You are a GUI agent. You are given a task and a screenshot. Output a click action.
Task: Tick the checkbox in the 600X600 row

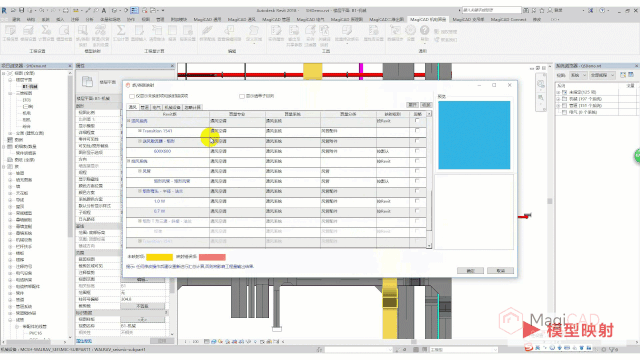417,151
